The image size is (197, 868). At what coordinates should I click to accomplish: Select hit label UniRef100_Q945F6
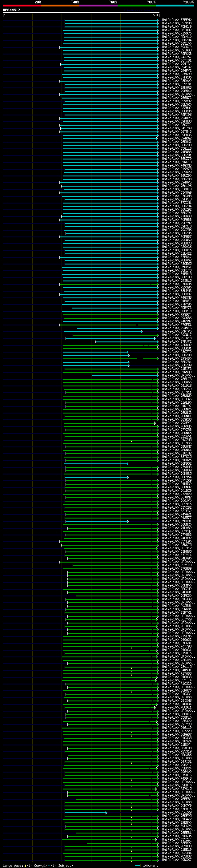[177, 328]
